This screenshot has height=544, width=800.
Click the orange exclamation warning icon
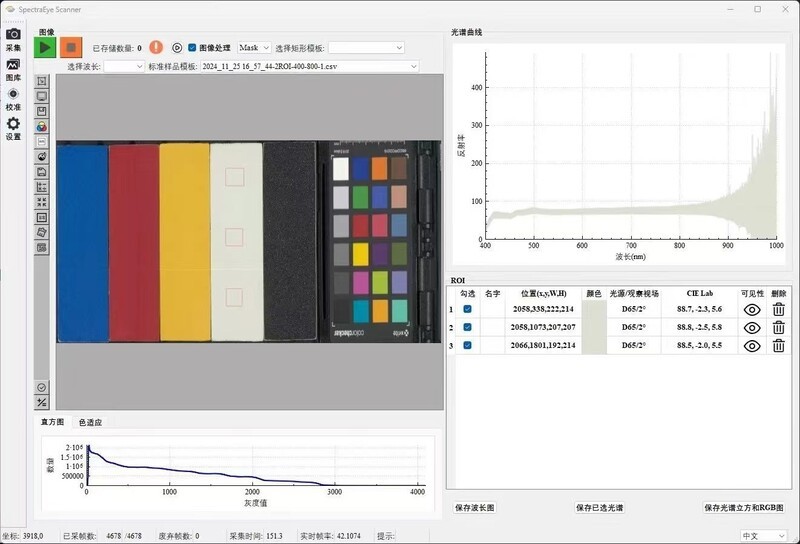click(x=156, y=47)
